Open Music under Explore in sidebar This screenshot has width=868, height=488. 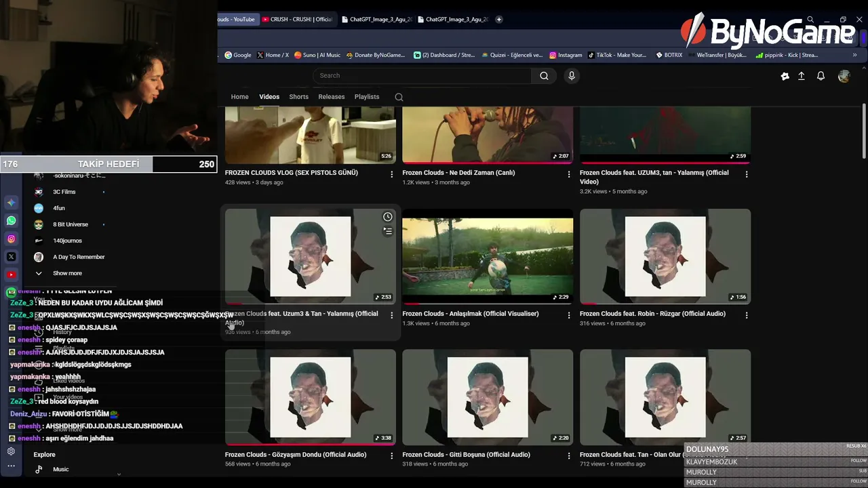coord(60,469)
